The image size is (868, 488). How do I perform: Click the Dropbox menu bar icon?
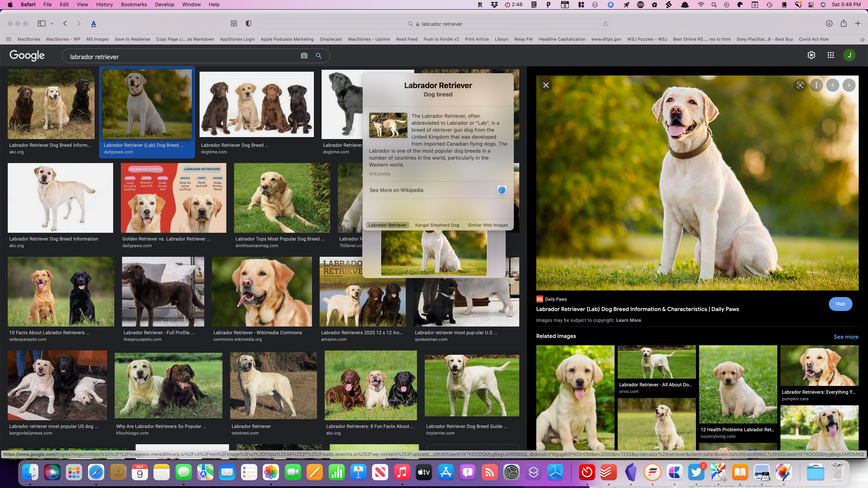click(x=494, y=5)
